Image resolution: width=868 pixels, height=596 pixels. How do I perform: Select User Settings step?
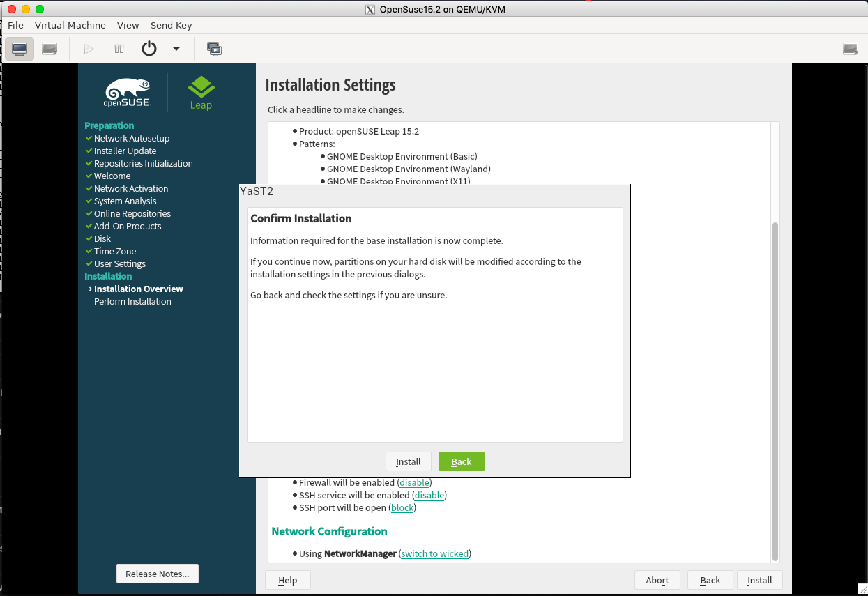[120, 263]
